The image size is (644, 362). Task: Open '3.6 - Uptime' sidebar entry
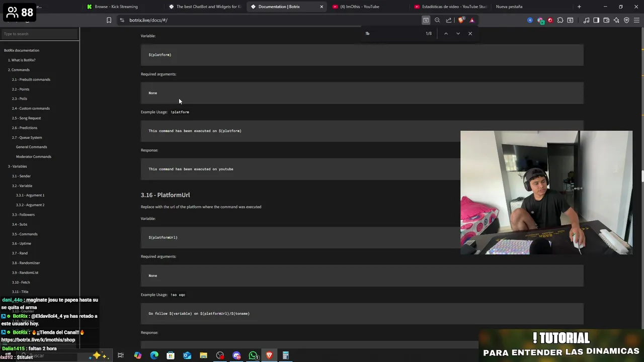pyautogui.click(x=22, y=243)
